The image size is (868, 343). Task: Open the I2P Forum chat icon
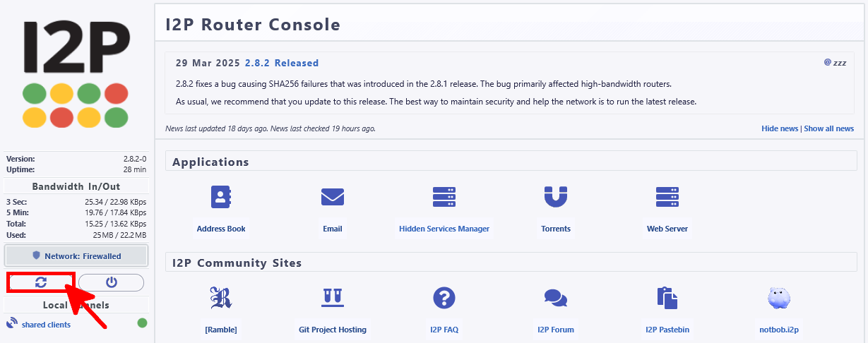coord(556,299)
